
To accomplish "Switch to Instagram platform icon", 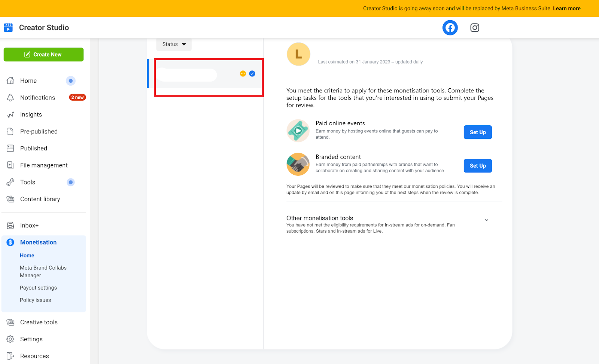I will (x=475, y=28).
